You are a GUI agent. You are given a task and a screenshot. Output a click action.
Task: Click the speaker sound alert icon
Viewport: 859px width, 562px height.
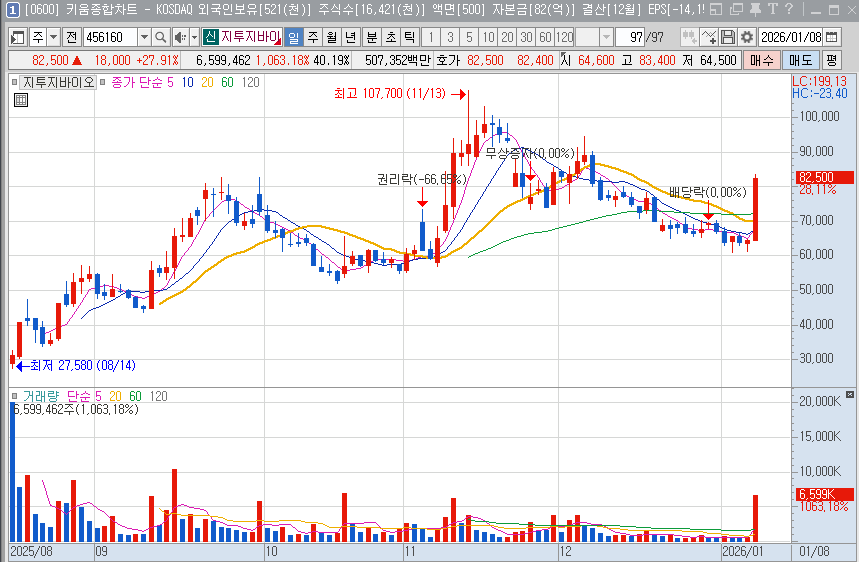[180, 37]
